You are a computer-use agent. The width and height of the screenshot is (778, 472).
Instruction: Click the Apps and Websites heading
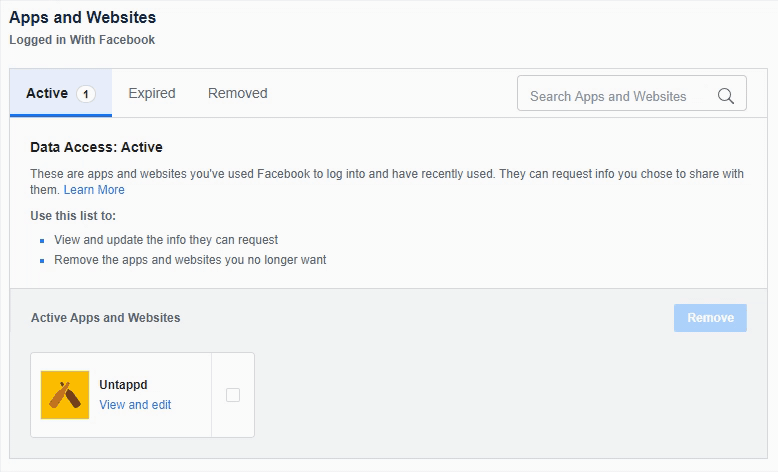tap(82, 17)
